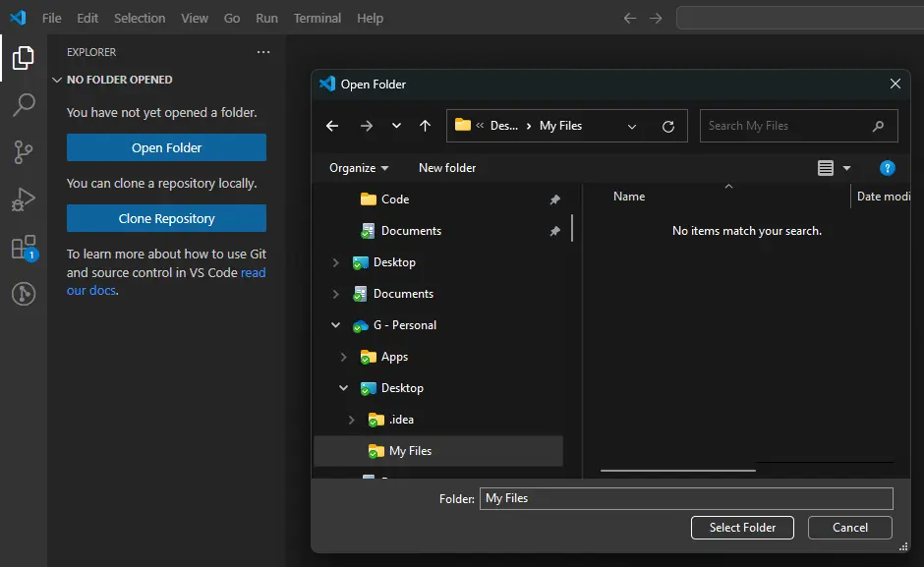Open the dialog Help question mark icon

click(x=887, y=168)
